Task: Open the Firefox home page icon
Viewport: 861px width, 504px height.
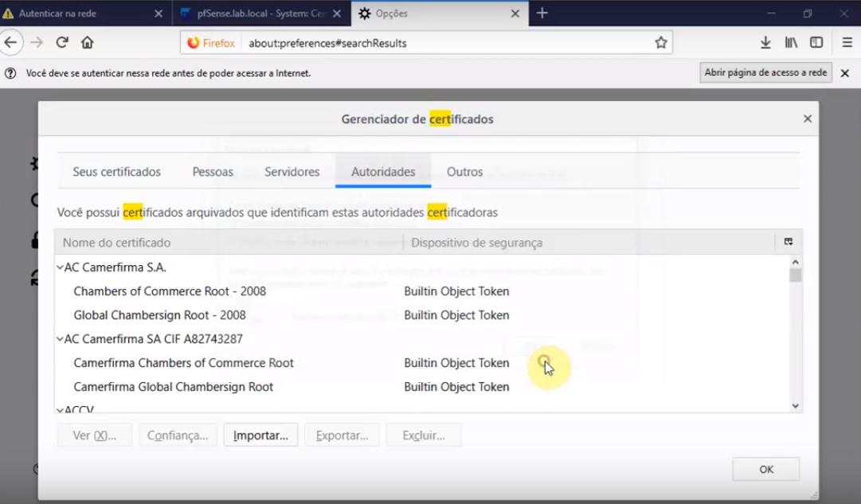Action: click(88, 43)
